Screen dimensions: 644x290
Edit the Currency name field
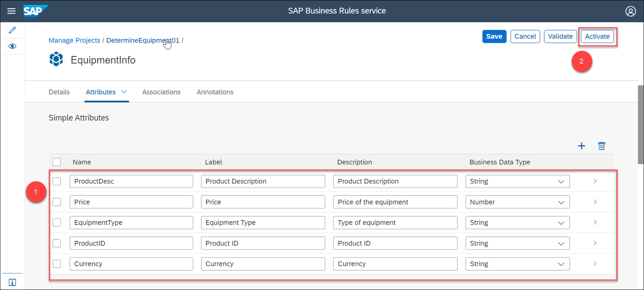[x=131, y=264]
